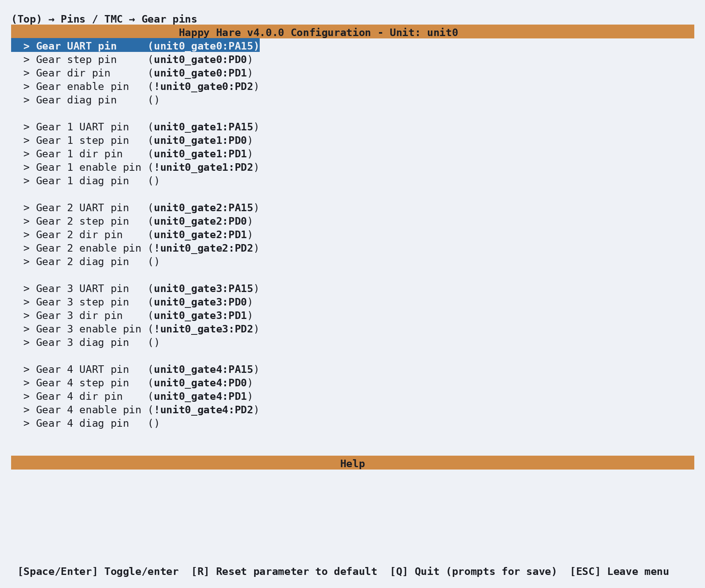The image size is (705, 588).
Task: Open the Gear 1 UART pin setting
Action: [x=141, y=127]
